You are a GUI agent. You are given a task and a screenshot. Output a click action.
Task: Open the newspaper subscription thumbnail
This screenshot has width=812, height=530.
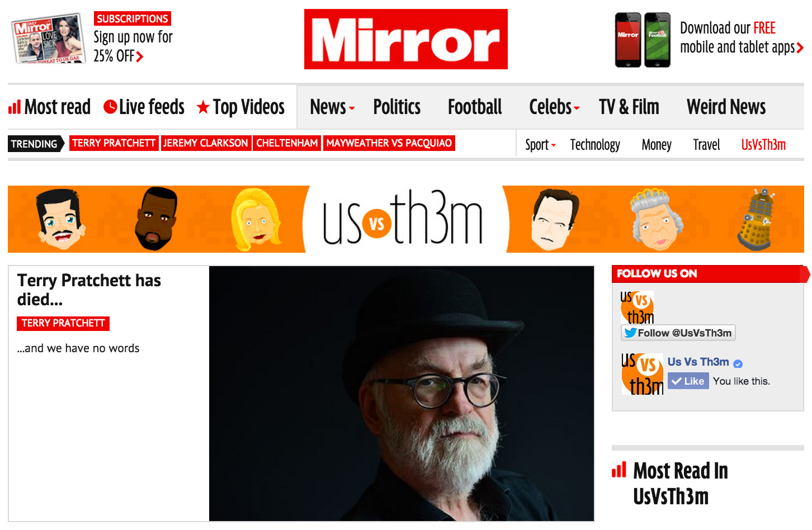click(x=48, y=38)
